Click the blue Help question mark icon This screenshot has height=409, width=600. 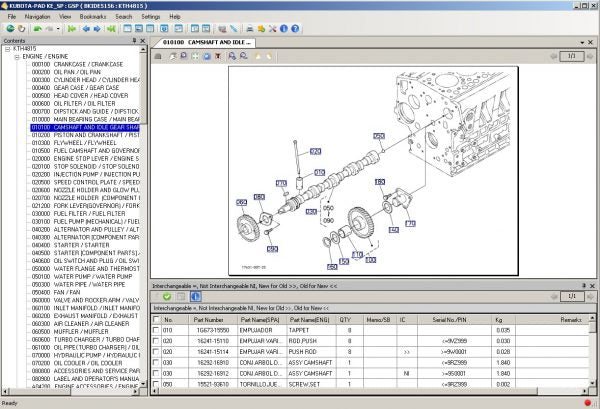pyautogui.click(x=295, y=29)
